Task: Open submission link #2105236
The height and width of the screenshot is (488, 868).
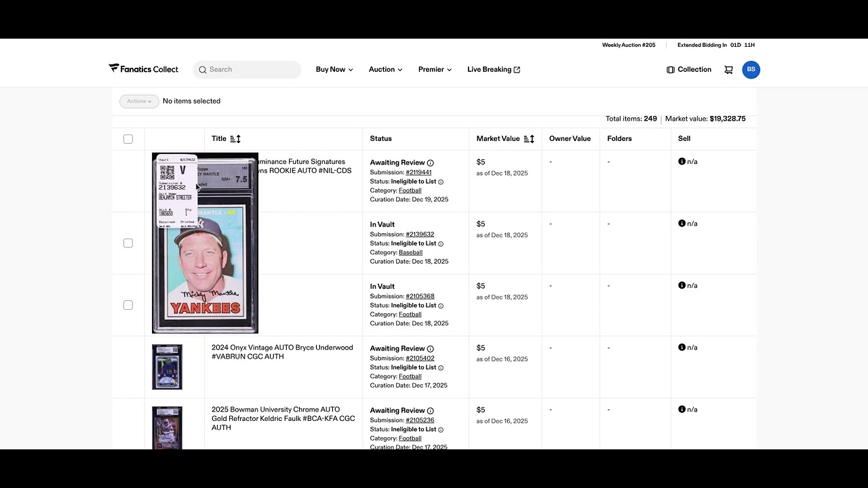Action: click(x=420, y=420)
